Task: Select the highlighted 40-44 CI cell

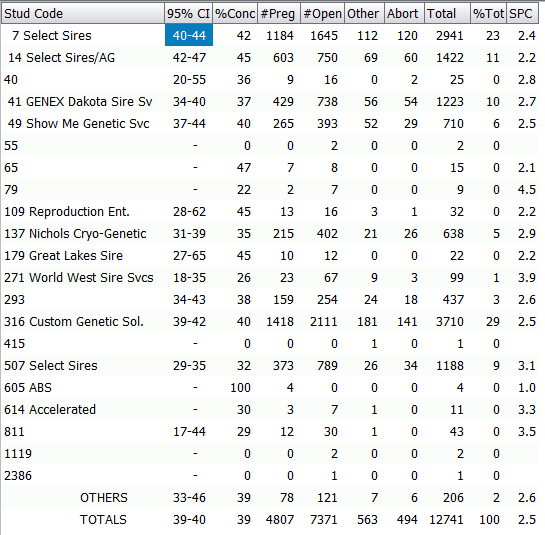Action: [189, 35]
